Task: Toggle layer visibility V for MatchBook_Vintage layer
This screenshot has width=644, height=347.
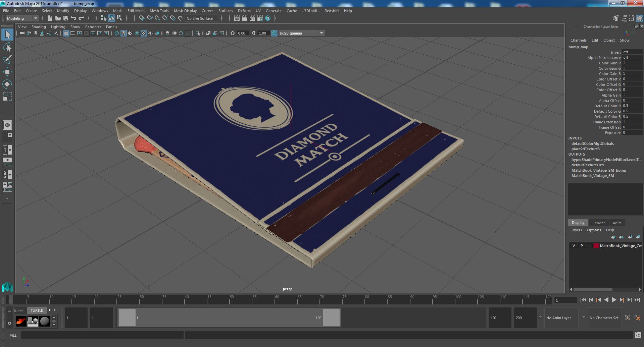Action: [x=574, y=246]
